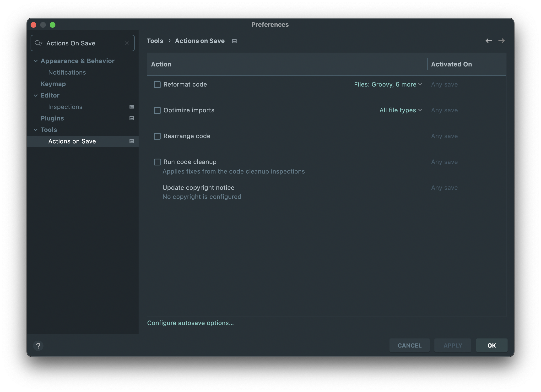Click project-level icon next to Plugins

coord(131,118)
